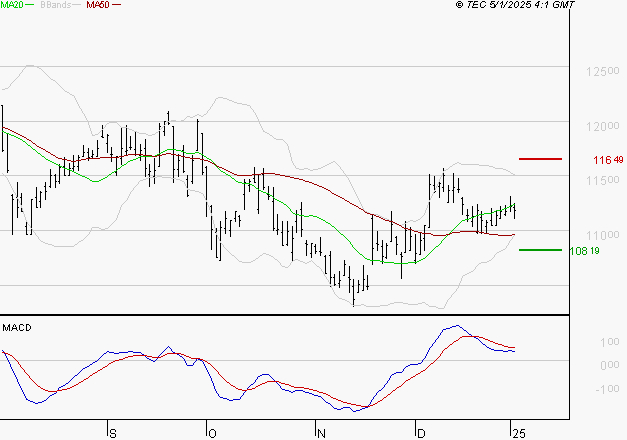Click the MACD -100 axis label

point(607,389)
